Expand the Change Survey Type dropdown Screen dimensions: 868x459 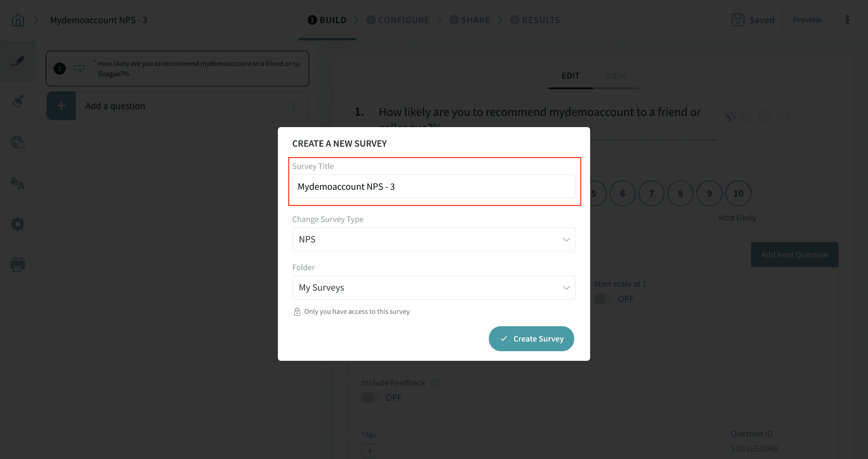[434, 239]
